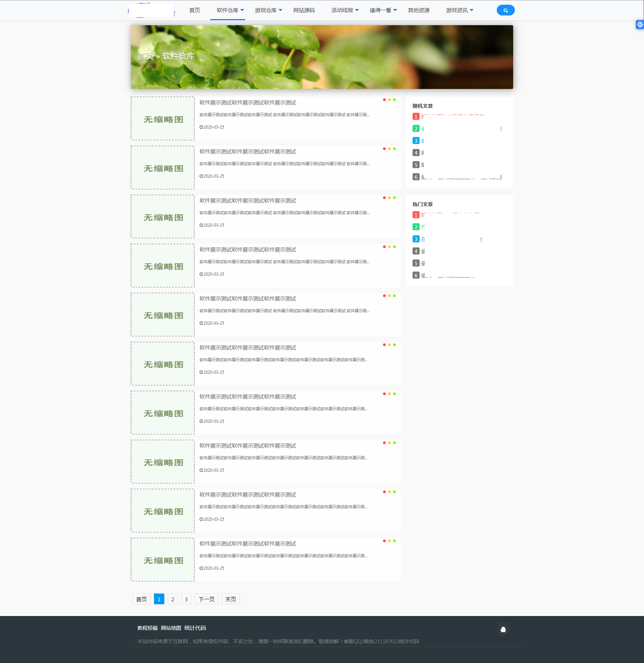Image resolution: width=644 pixels, height=663 pixels.
Task: Go to page 2 in pagination
Action: coord(172,599)
